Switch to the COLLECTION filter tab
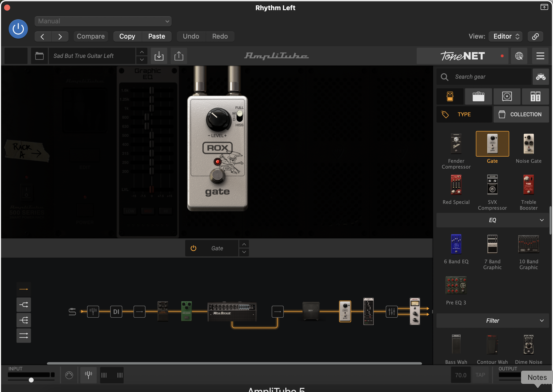Screen dimensions: 553x392 pyautogui.click(x=521, y=115)
